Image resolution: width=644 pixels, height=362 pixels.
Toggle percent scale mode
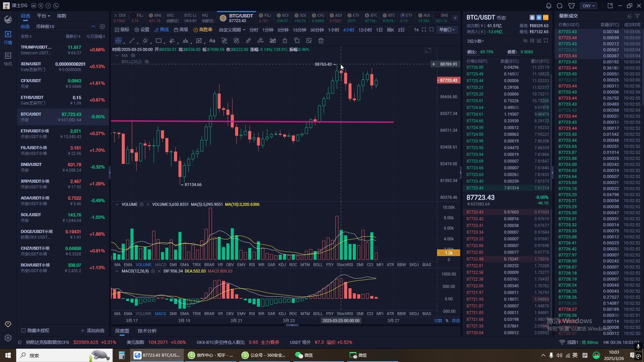click(447, 321)
